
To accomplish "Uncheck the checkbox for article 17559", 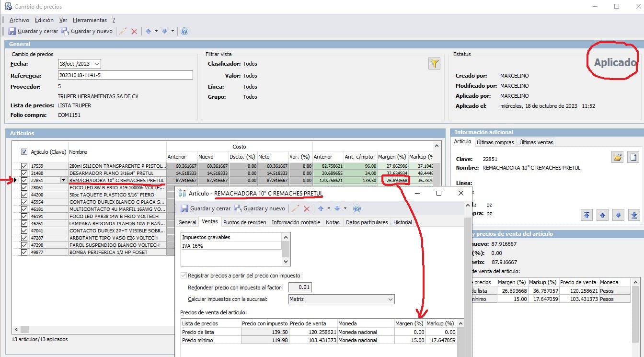I will point(24,166).
